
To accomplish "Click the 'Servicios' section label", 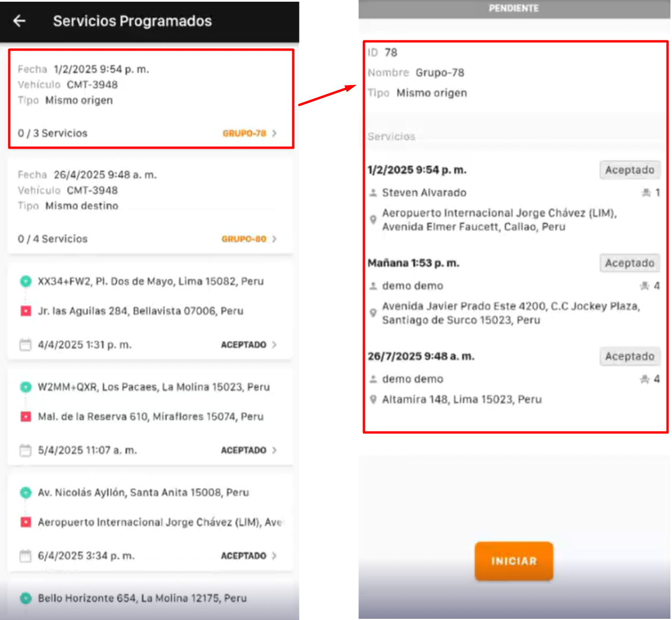I will click(392, 137).
